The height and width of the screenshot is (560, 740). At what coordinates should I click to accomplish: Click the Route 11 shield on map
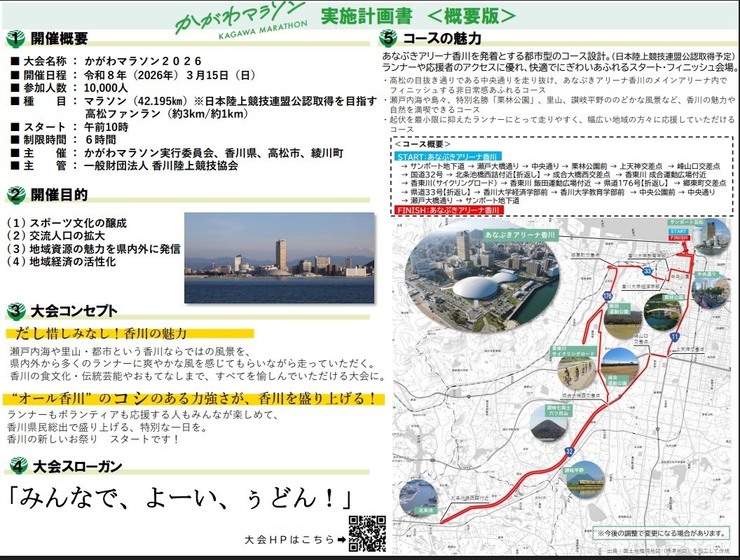coord(673,338)
